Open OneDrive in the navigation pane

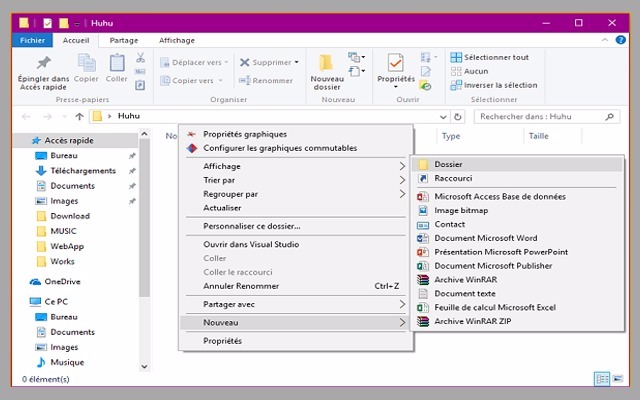point(62,281)
